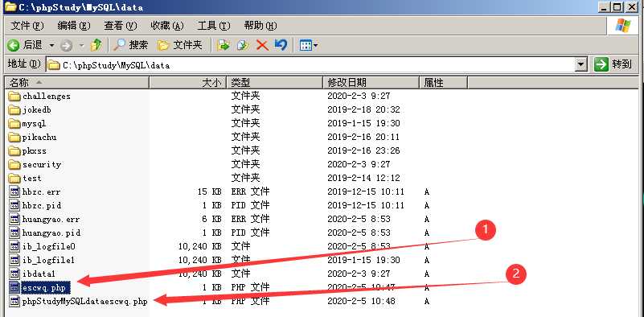Select the hbzc.err file icon
This screenshot has height=317, width=644.
coord(14,191)
